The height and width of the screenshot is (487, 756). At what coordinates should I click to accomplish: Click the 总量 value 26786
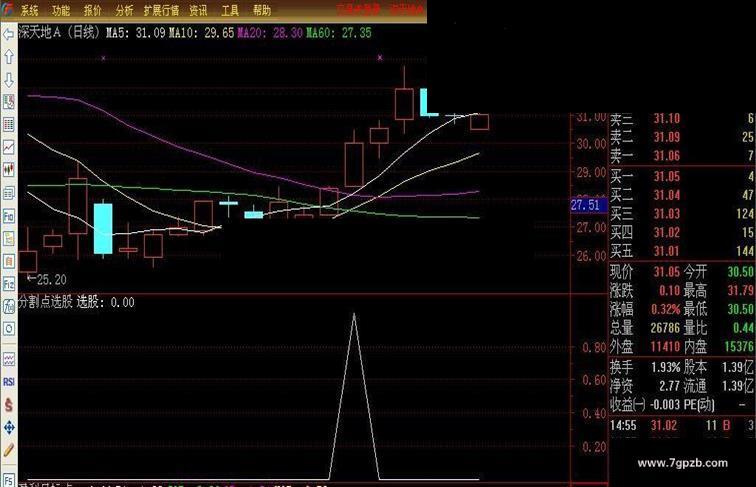pos(665,328)
